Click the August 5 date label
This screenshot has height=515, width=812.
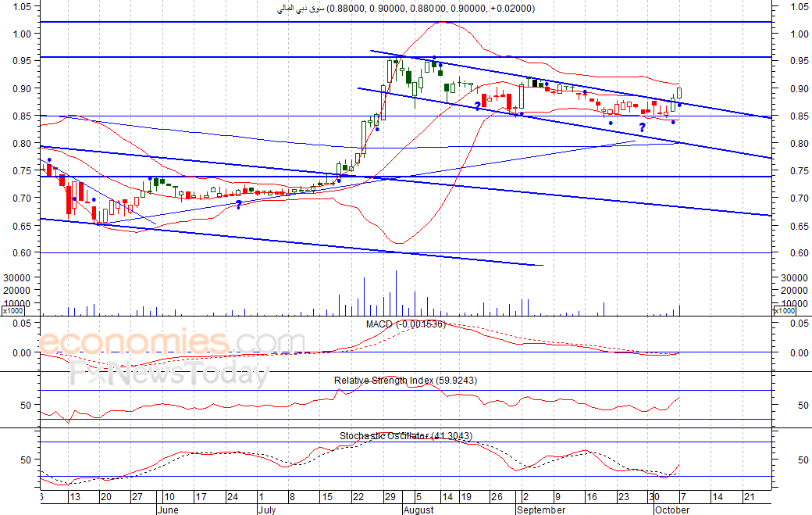(x=419, y=497)
